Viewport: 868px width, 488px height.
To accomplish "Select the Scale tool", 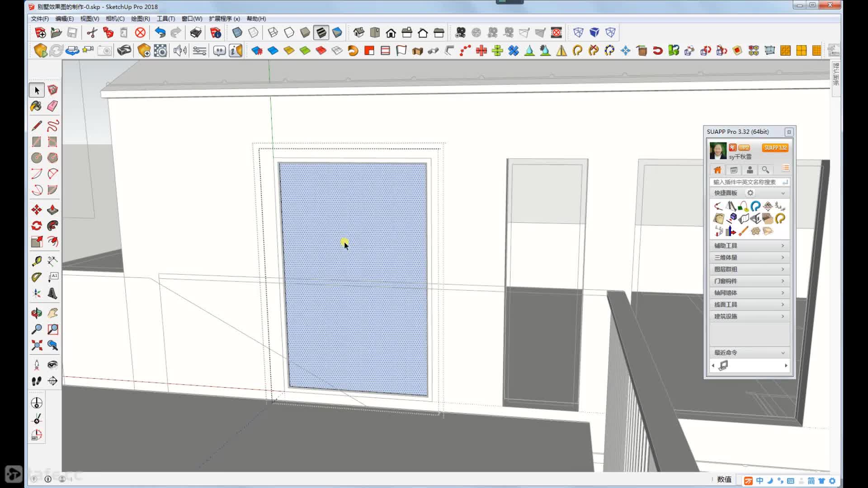I will (37, 242).
